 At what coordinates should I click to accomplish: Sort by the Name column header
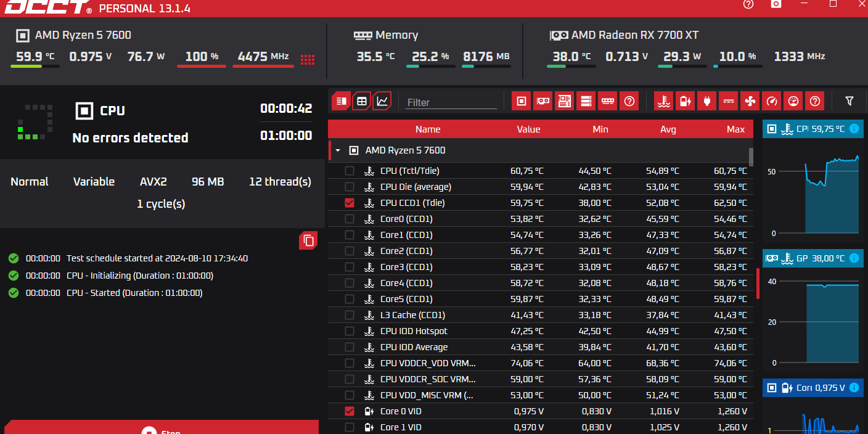point(428,129)
